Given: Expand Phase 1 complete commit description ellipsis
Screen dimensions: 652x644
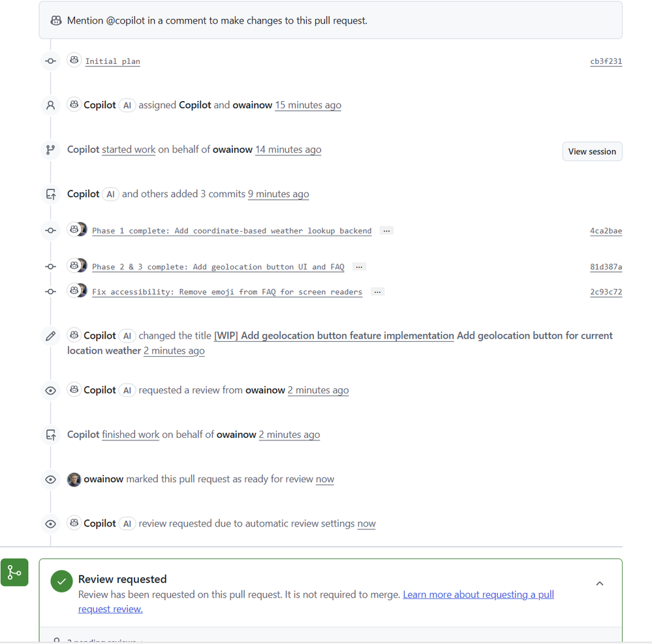Looking at the screenshot, I should (386, 230).
